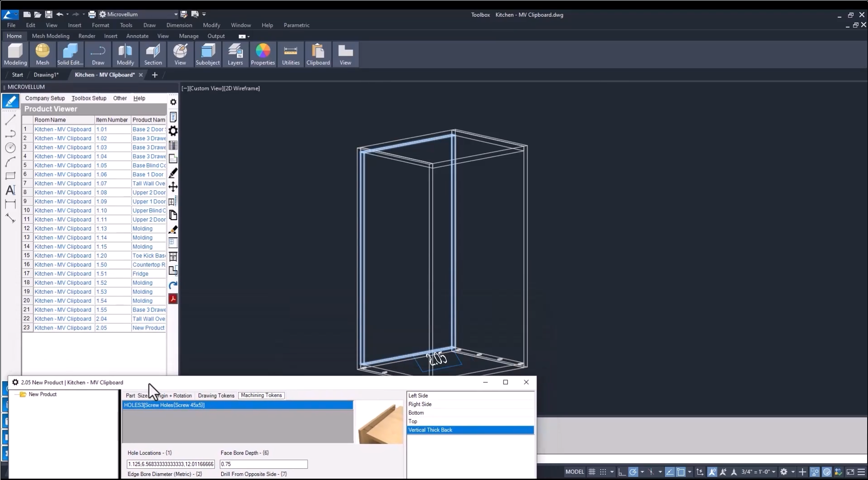Click the Hole Locations input field
The height and width of the screenshot is (480, 868).
pyautogui.click(x=171, y=464)
